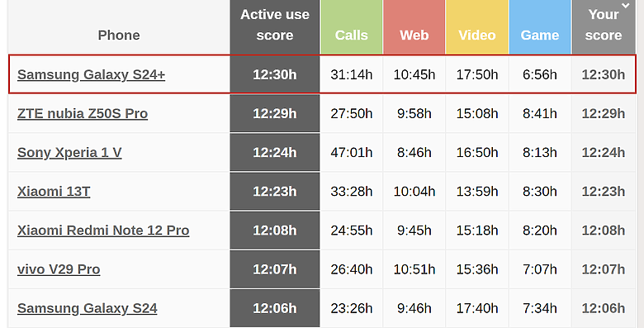The width and height of the screenshot is (644, 328).
Task: Sort by the blue Game column
Action: [x=540, y=26]
